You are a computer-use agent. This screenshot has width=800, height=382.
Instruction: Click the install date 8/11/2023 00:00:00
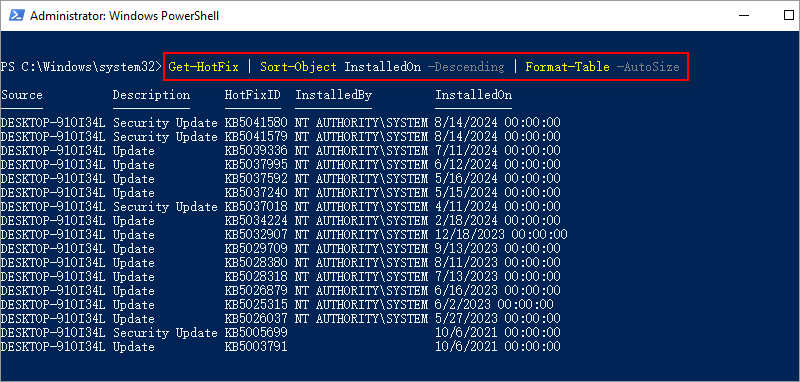click(497, 263)
